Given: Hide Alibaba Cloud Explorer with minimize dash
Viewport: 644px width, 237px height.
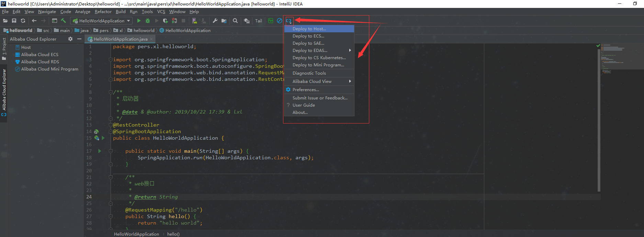Looking at the screenshot, I should pyautogui.click(x=79, y=39).
